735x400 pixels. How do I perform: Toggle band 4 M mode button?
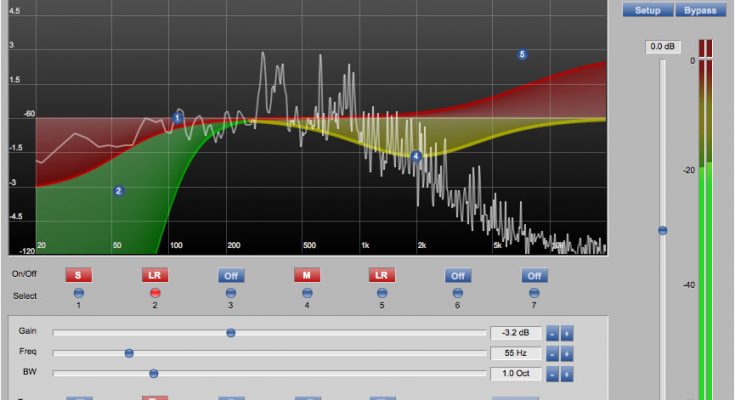306,274
